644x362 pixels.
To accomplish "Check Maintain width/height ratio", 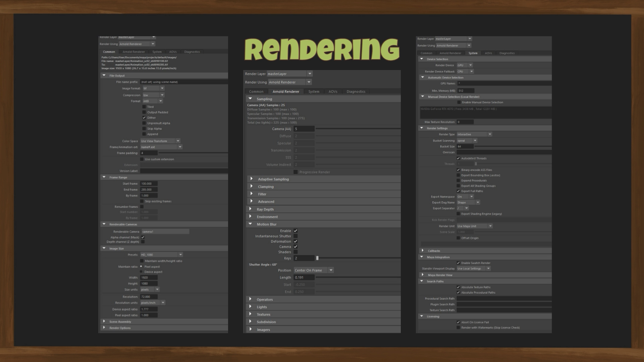I will click(x=142, y=261).
